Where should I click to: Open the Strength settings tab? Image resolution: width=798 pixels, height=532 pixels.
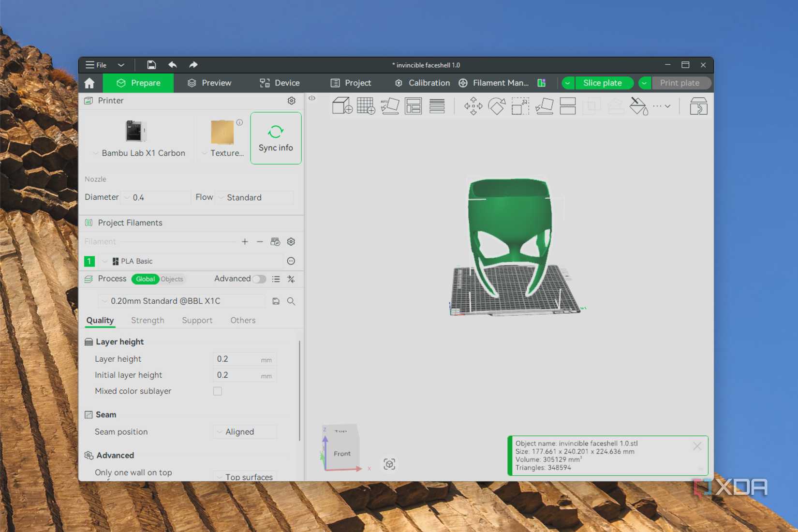tap(148, 320)
